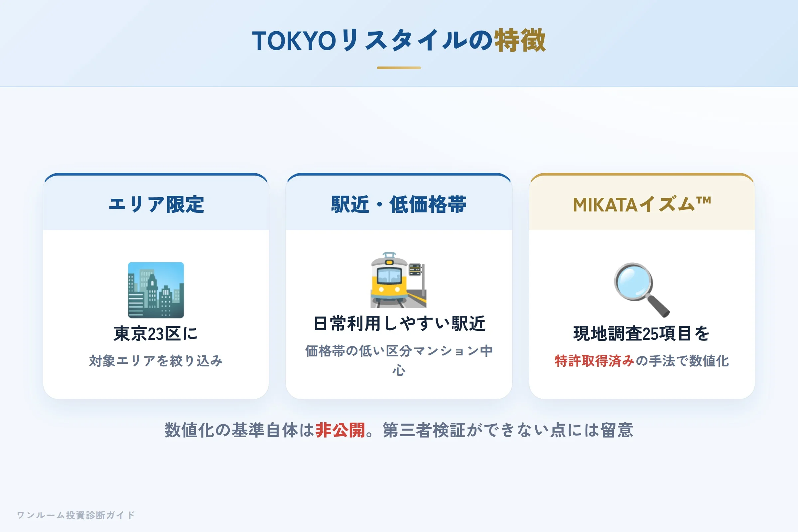Click the red text 特許取得済み
The image size is (798, 532).
coord(595,361)
